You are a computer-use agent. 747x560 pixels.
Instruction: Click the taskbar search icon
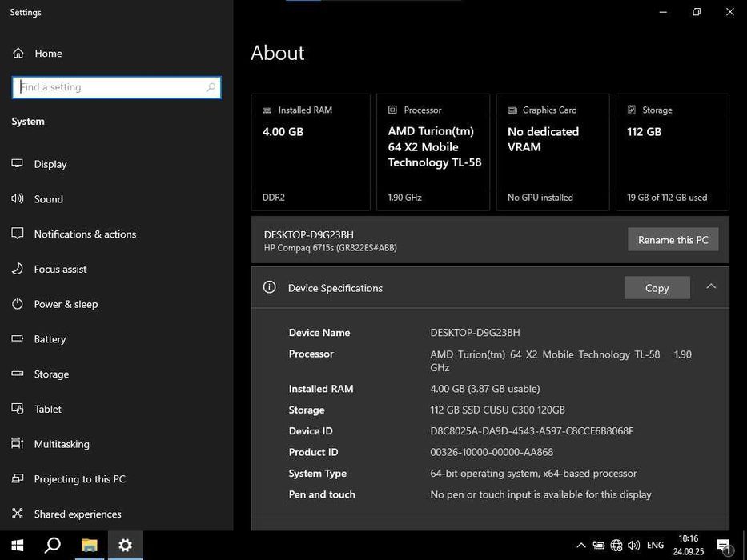point(52,546)
